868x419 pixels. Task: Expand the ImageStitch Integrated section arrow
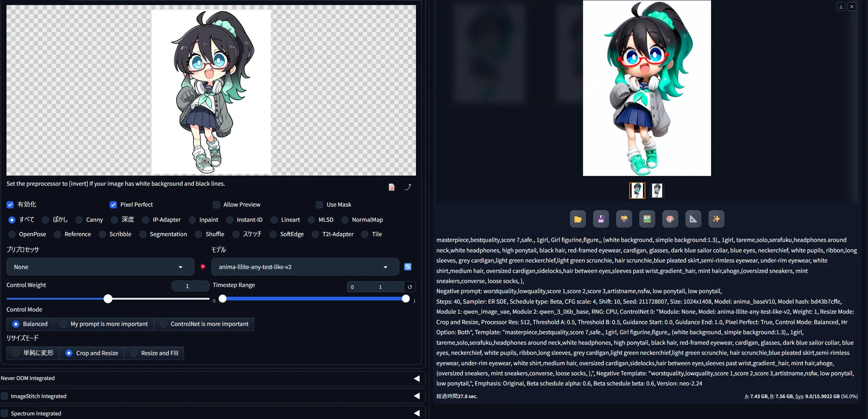[417, 396]
